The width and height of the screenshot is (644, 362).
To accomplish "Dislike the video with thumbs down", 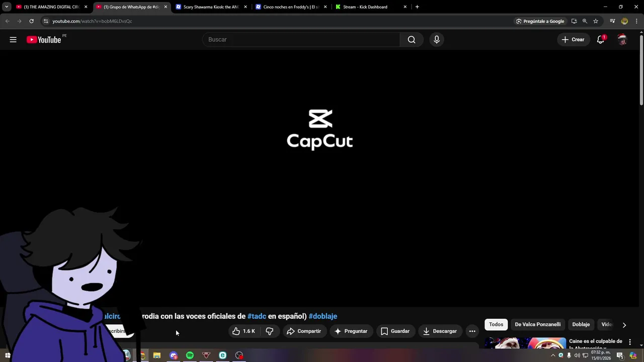I will pos(270,331).
